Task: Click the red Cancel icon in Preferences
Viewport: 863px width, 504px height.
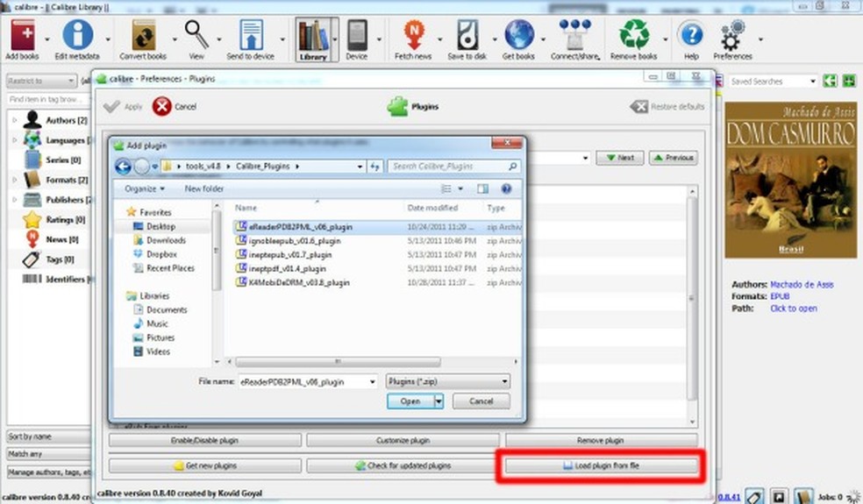Action: coord(161,107)
